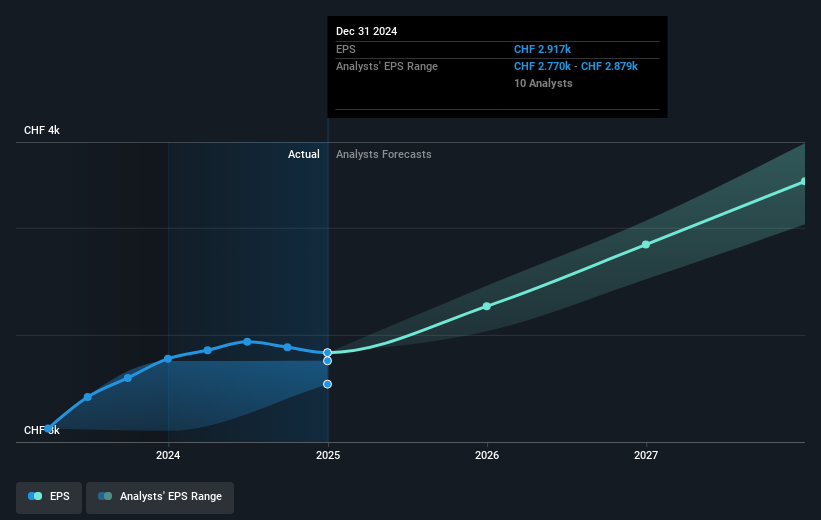
Task: Click the 'Analysts Forecasts' section label
Action: click(x=384, y=154)
